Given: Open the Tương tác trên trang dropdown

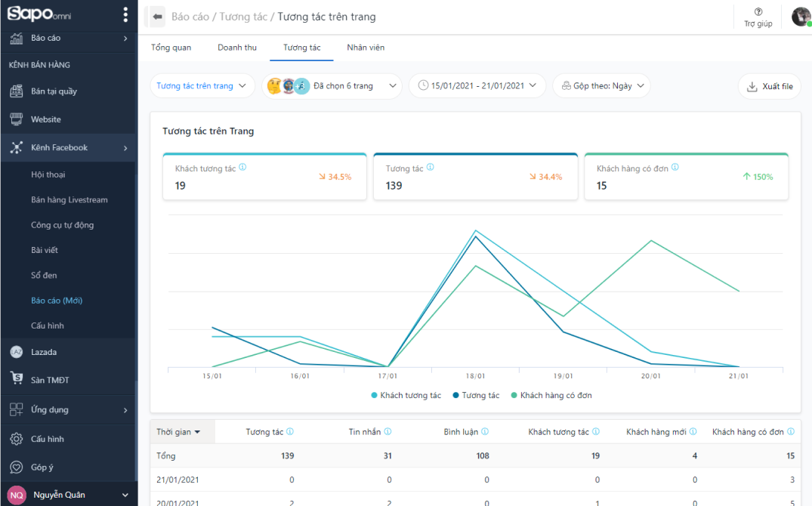Looking at the screenshot, I should [x=202, y=86].
